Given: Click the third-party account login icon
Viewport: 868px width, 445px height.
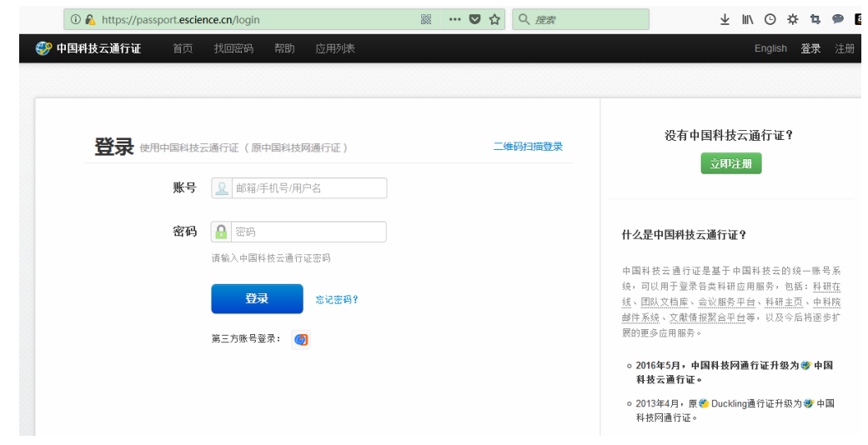Looking at the screenshot, I should click(x=301, y=339).
